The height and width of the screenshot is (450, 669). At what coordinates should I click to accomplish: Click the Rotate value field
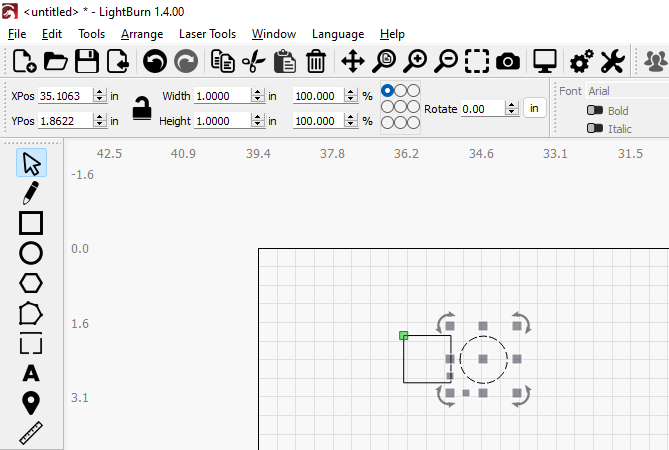[483, 108]
